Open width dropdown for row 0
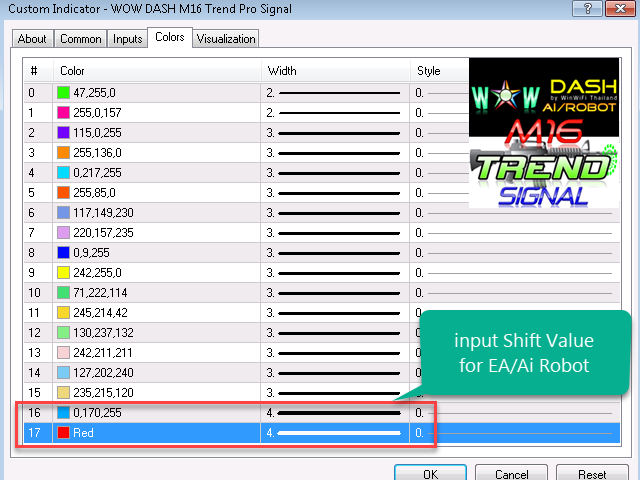 [335, 93]
